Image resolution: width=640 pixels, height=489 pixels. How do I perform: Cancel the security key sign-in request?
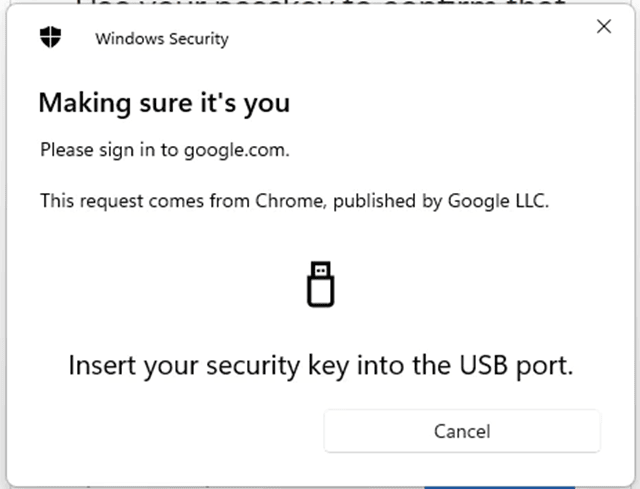click(x=462, y=431)
